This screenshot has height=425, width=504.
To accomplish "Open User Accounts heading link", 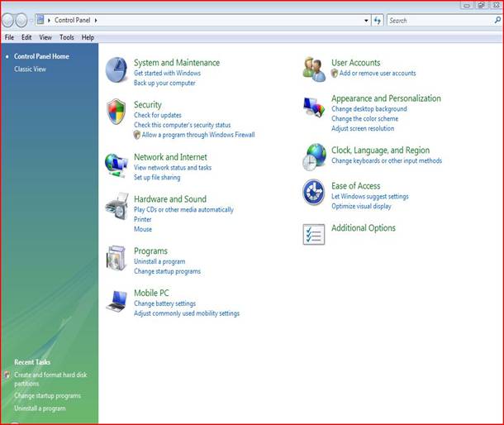I will point(356,63).
